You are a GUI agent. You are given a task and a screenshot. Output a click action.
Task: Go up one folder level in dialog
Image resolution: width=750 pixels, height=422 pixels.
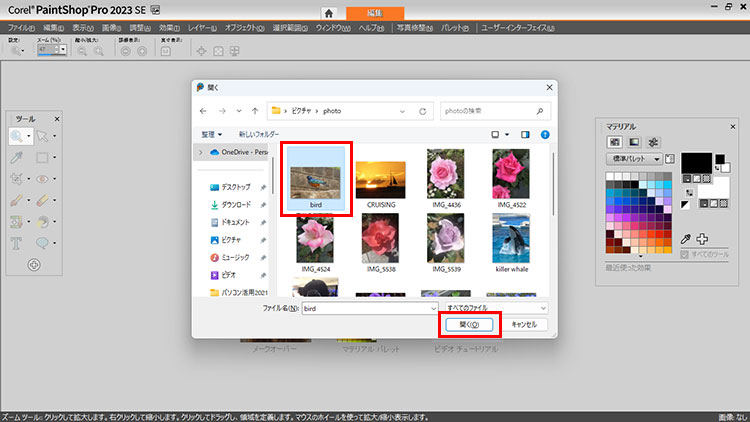coord(255,110)
